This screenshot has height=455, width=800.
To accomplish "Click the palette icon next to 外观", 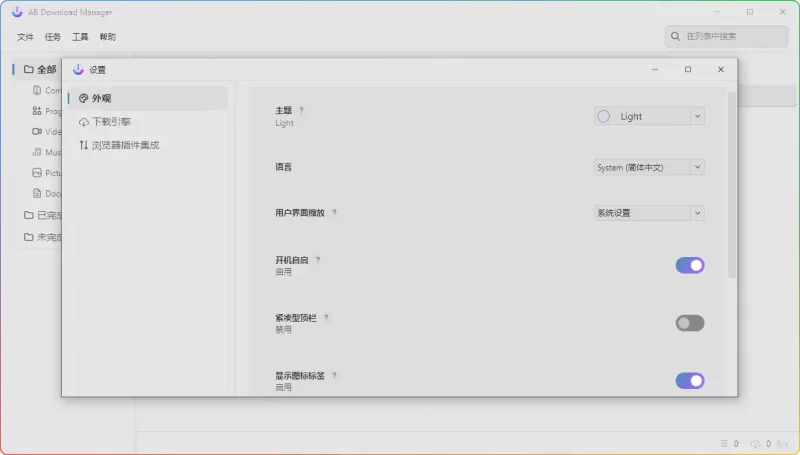I will tap(83, 98).
